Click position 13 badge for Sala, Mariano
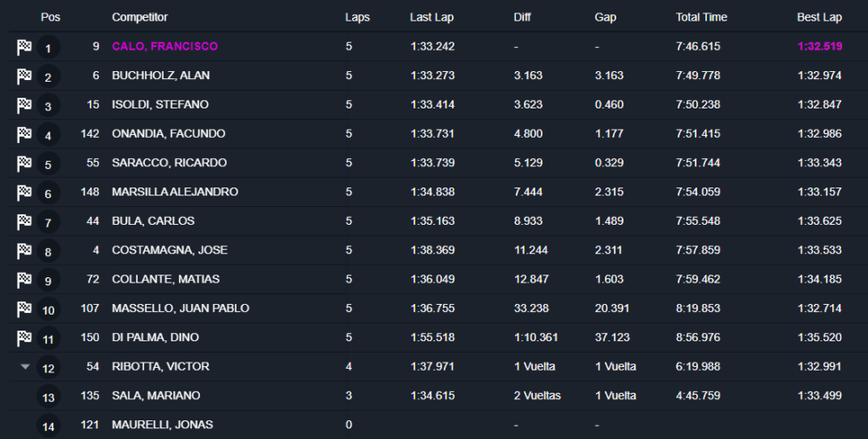This screenshot has width=868, height=439. click(48, 397)
